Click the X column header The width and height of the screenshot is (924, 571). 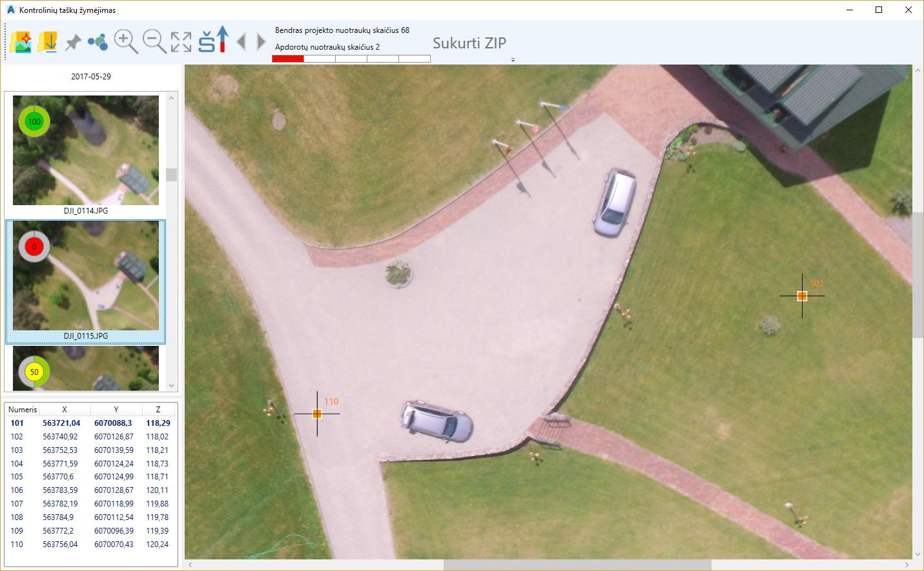[65, 410]
